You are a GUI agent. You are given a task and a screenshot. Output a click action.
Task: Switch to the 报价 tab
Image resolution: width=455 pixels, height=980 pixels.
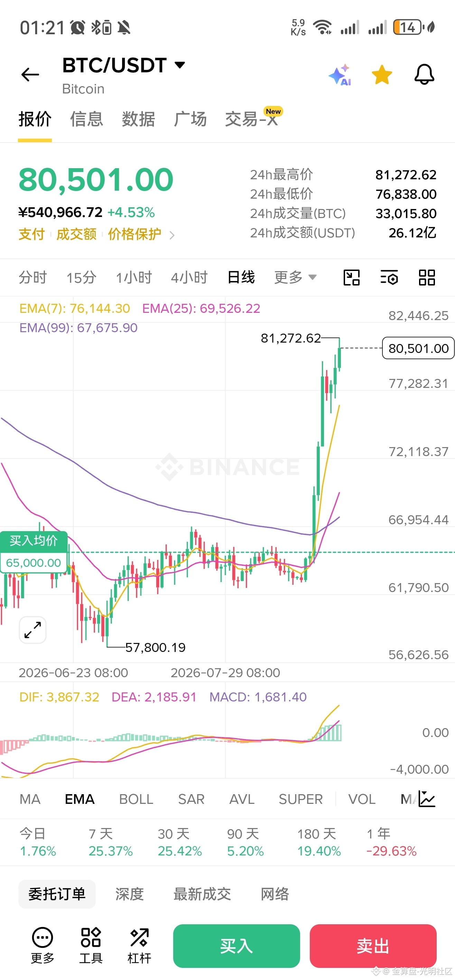35,119
